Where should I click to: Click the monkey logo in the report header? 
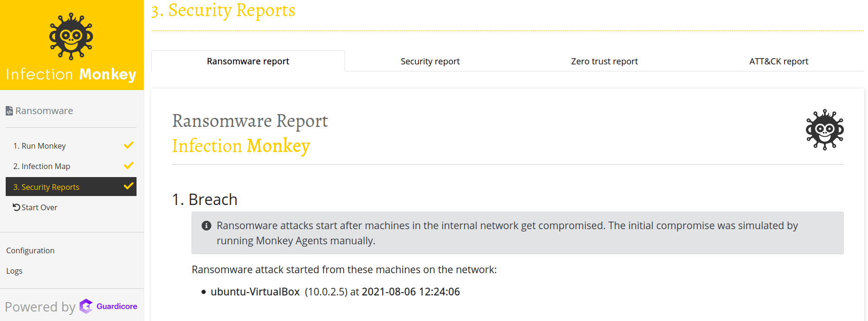(x=824, y=130)
